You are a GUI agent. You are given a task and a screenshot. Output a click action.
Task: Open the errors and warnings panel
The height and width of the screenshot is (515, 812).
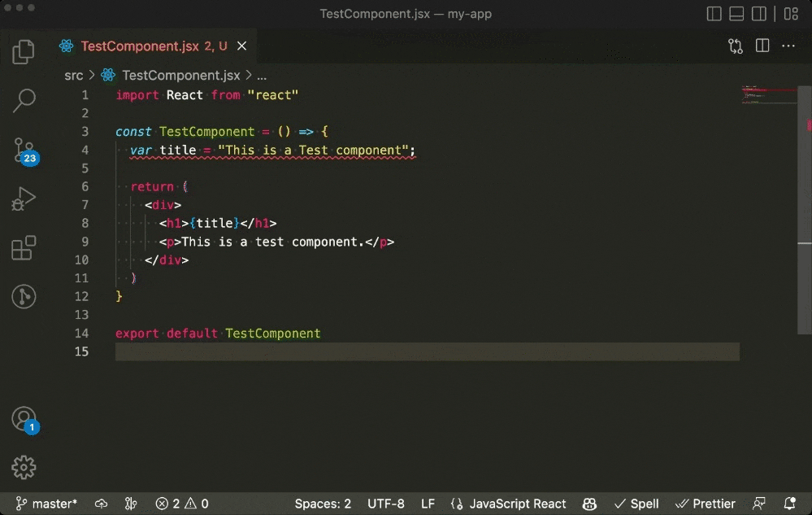[x=180, y=503]
